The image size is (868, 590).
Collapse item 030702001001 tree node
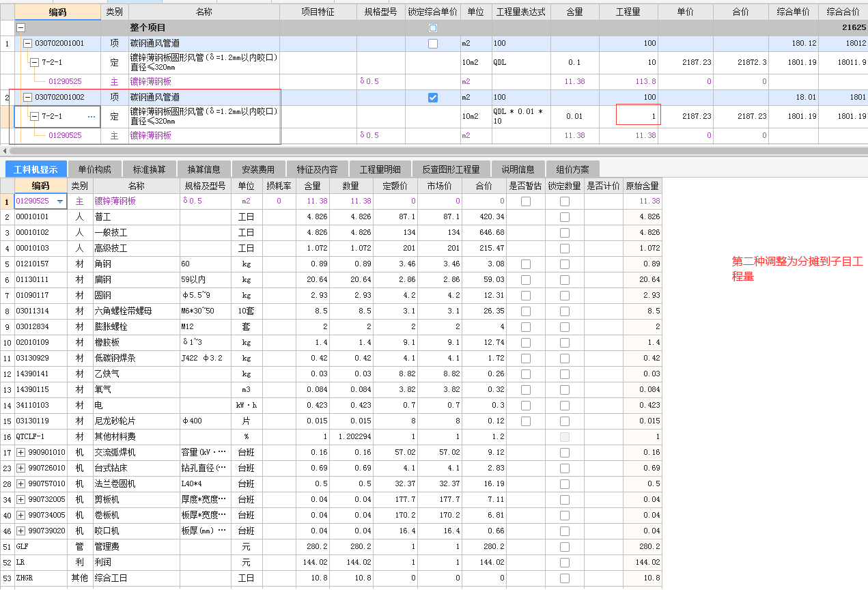click(x=27, y=44)
